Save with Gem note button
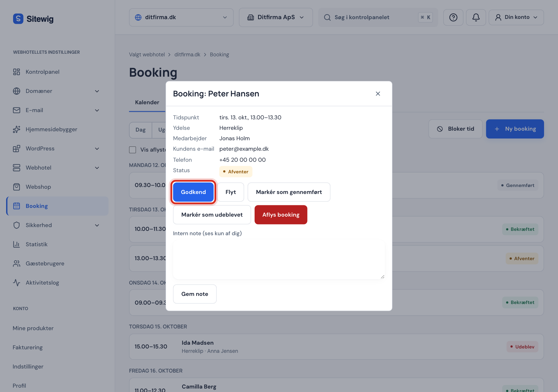The height and width of the screenshot is (392, 558). (195, 294)
